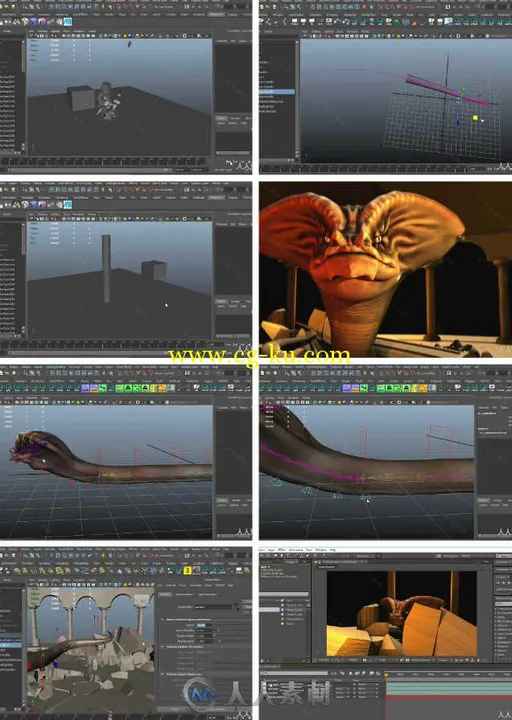Click the yellow number 3 shelf icon in bottom-left Maya window
This screenshot has width=512, height=720.
click(187, 570)
